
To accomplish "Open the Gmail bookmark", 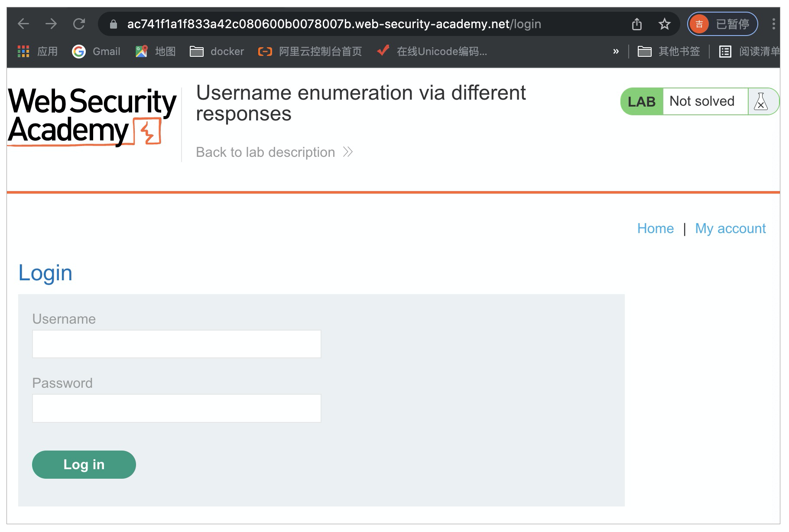I will coord(96,52).
